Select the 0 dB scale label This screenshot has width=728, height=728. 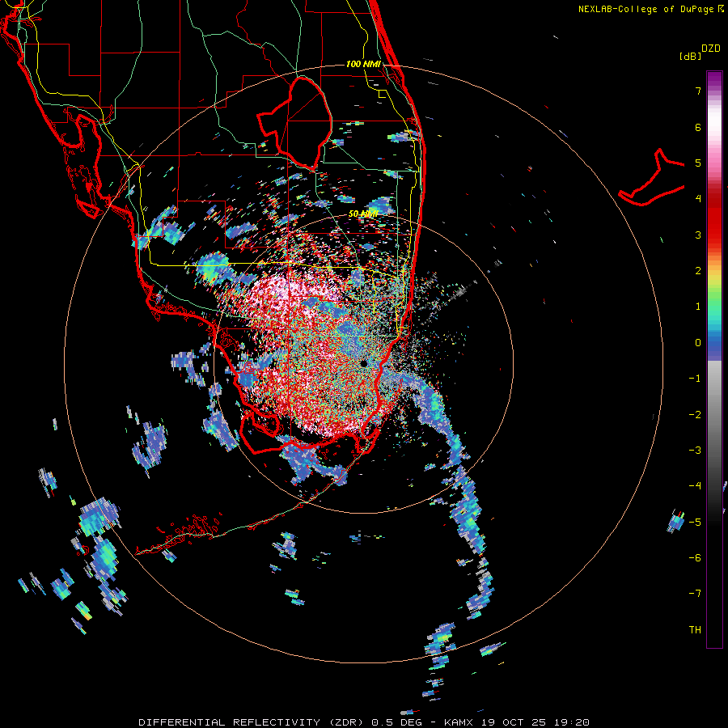(698, 343)
